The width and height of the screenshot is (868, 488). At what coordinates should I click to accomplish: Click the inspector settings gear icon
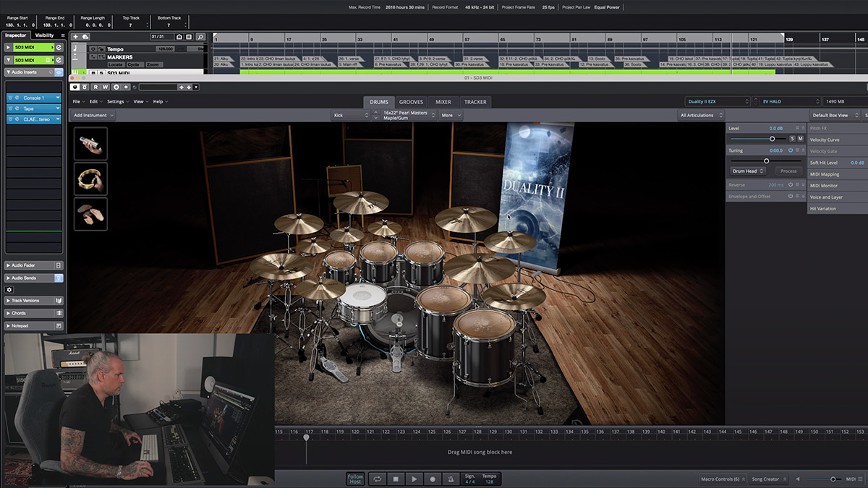[x=9, y=289]
